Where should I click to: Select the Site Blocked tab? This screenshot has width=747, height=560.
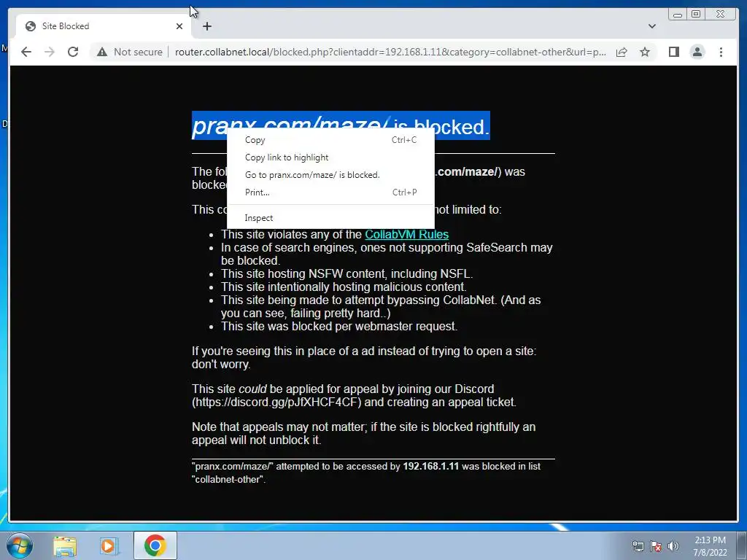[104, 26]
